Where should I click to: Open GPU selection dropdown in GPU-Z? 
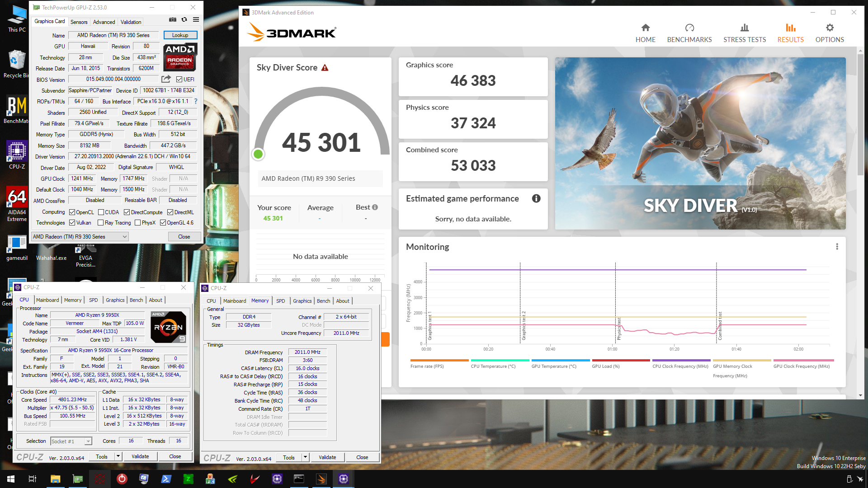(80, 237)
